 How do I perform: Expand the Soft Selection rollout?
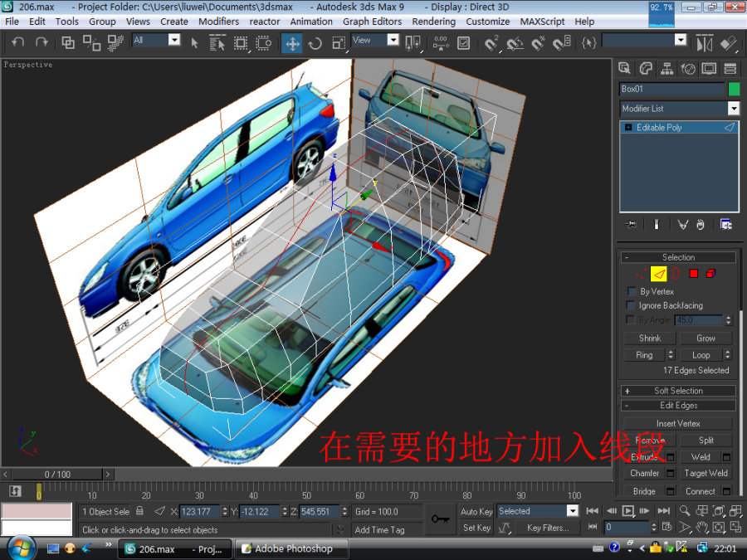tap(678, 391)
